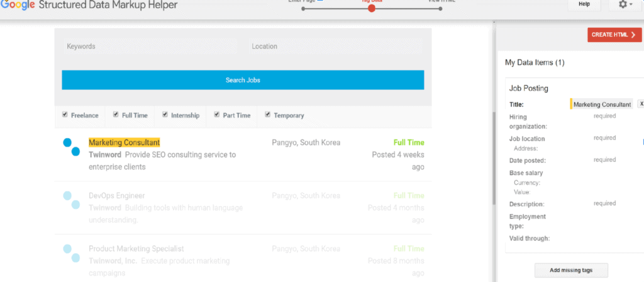This screenshot has height=282, width=644.
Task: Click the Base salary field label
Action: pos(526,173)
